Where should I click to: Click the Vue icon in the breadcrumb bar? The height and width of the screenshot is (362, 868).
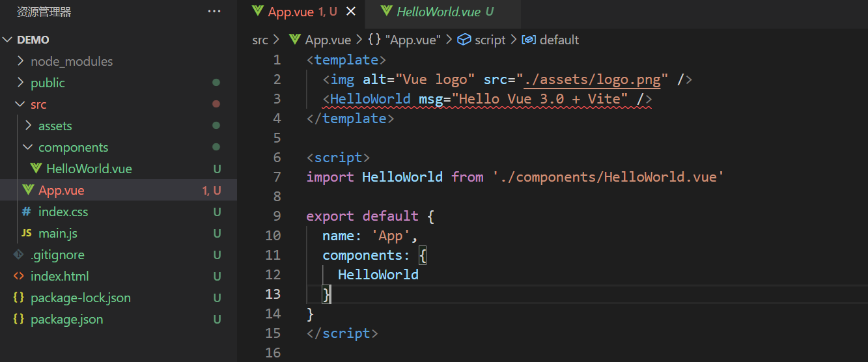point(295,40)
